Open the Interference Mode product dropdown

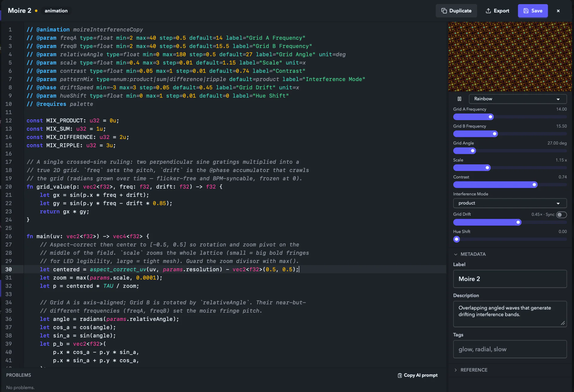[x=510, y=203]
